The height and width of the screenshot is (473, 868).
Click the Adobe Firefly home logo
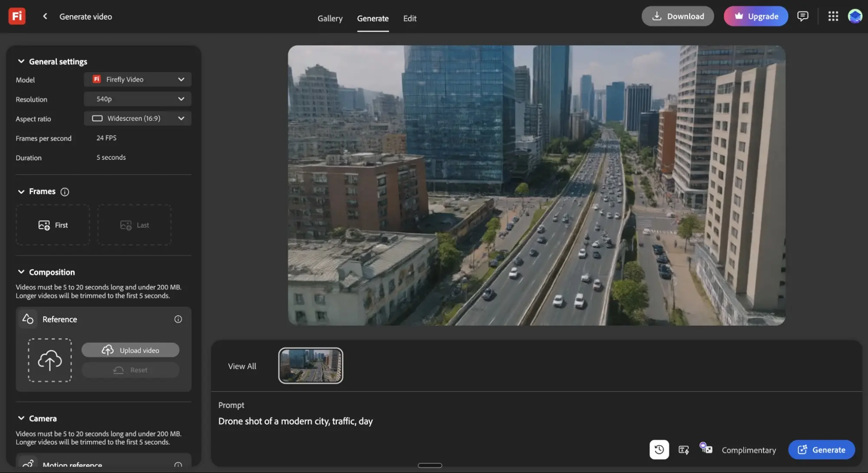point(17,16)
